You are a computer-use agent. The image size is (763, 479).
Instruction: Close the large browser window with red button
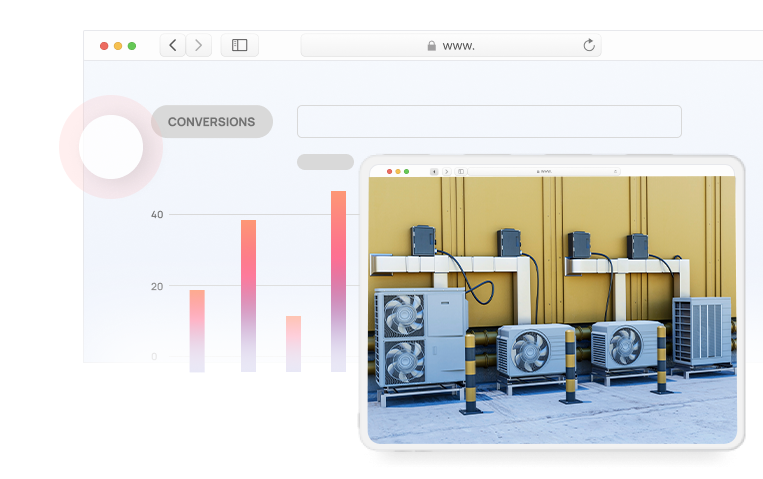pyautogui.click(x=104, y=46)
